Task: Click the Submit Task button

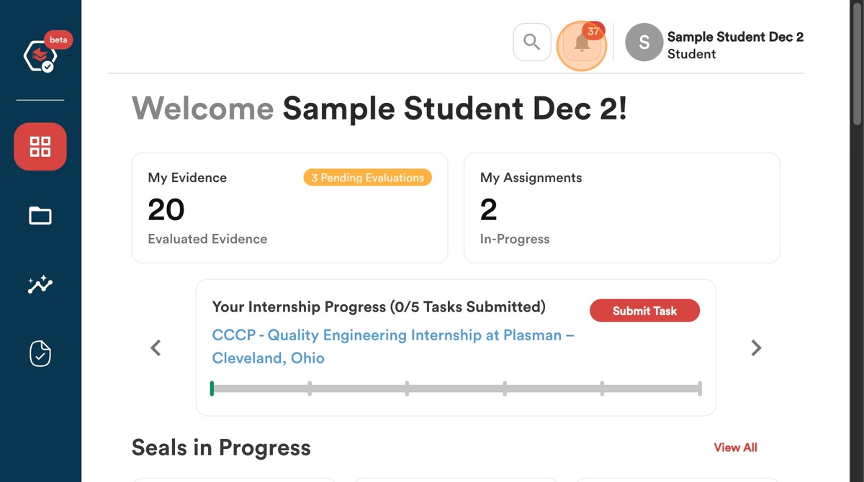Action: (x=645, y=311)
